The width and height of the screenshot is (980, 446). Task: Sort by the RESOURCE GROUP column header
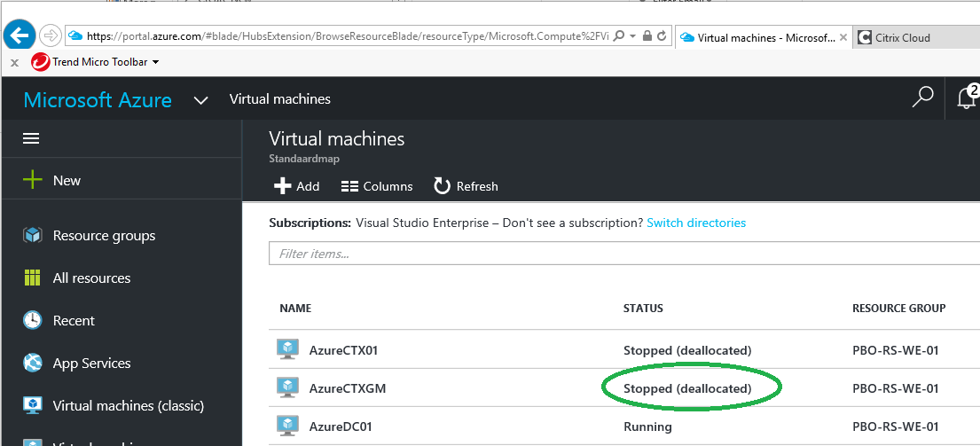pos(898,308)
